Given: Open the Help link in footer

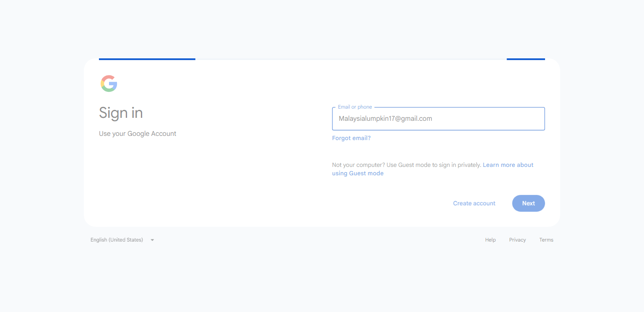Looking at the screenshot, I should [491, 240].
